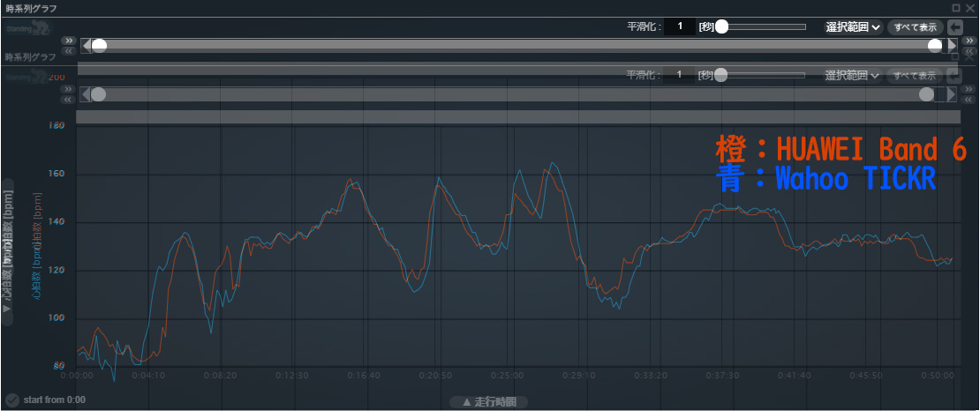
Task: Click the dimmed 平滑化 slider handle in second panel
Action: pos(720,75)
